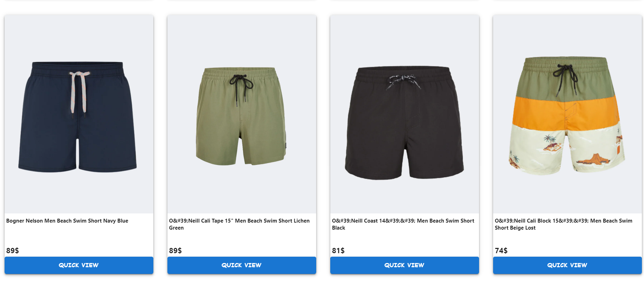This screenshot has height=282, width=644.
Task: Select the O'Neill Coast Men Beach Swim Short Black title
Action: (403, 224)
